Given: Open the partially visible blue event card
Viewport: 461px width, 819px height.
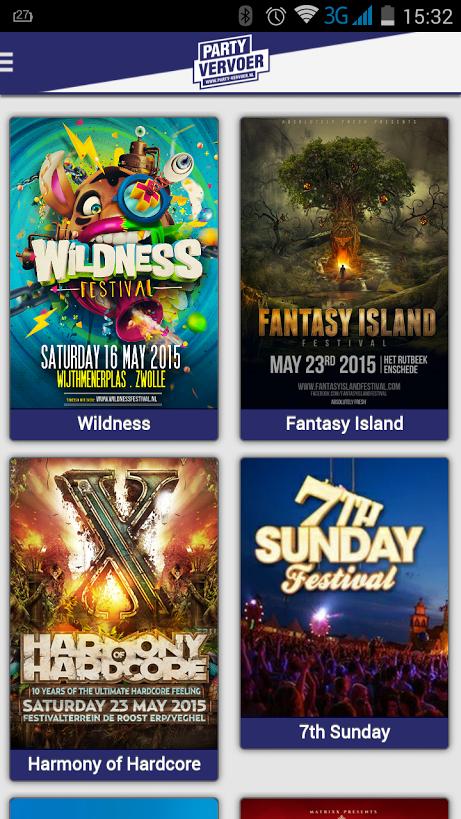Looking at the screenshot, I should (114, 809).
